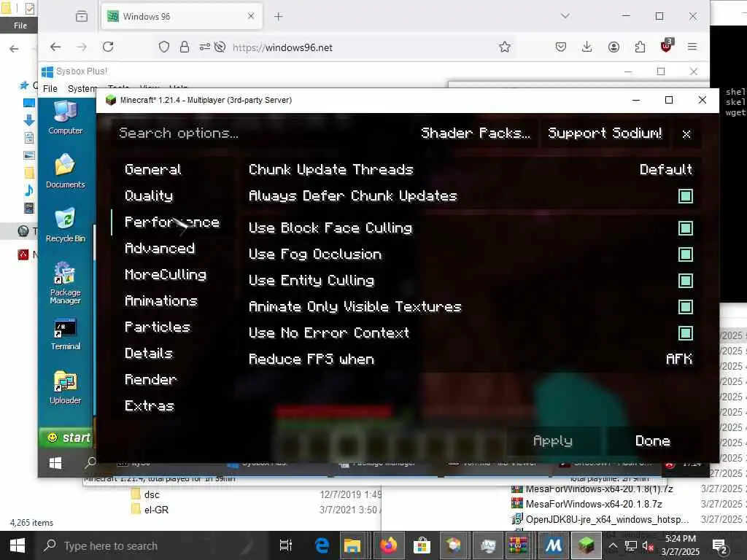Select the Performance options page
Screen dimensions: 747x560
[172, 222]
